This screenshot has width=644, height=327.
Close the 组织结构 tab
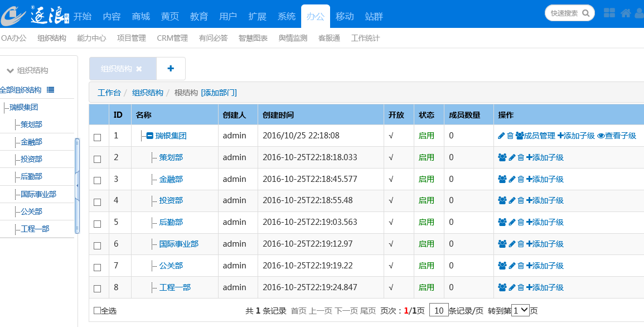tap(139, 69)
